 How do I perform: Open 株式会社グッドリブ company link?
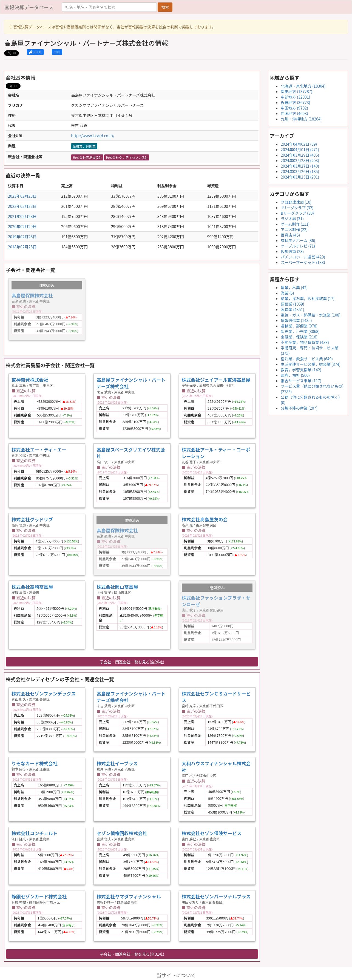pos(32,520)
